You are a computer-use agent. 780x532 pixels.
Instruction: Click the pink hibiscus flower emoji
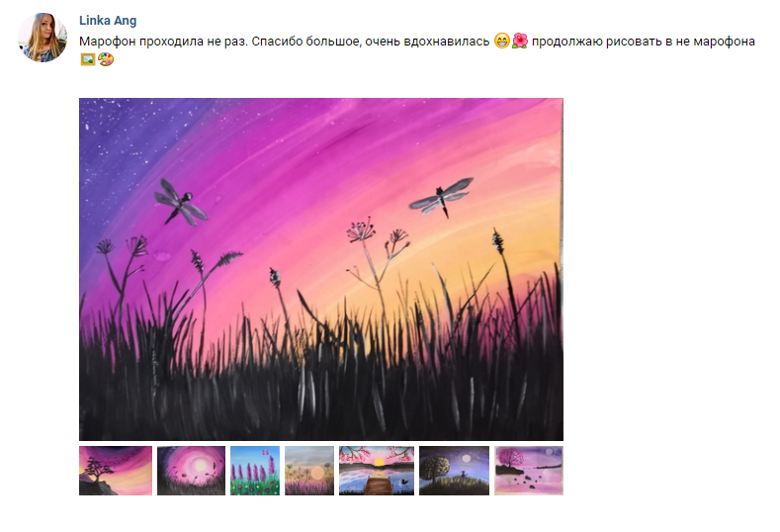tap(519, 41)
